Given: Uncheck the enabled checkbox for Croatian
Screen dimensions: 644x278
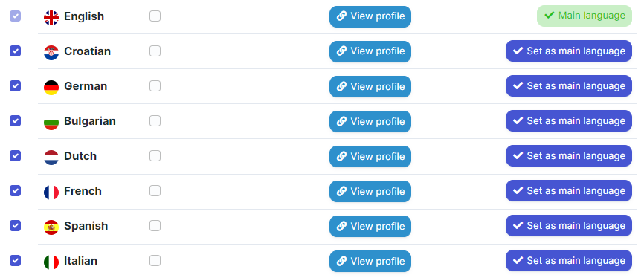Looking at the screenshot, I should (15, 51).
